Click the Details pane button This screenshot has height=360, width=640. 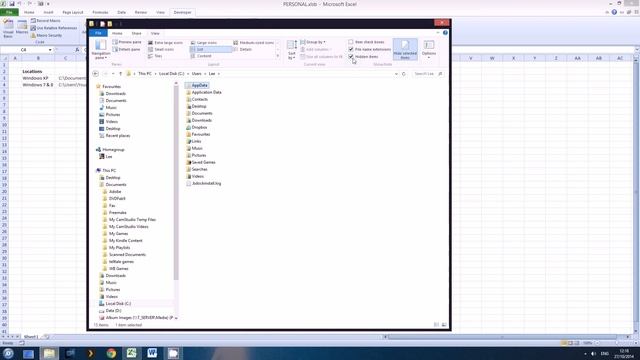click(x=127, y=49)
